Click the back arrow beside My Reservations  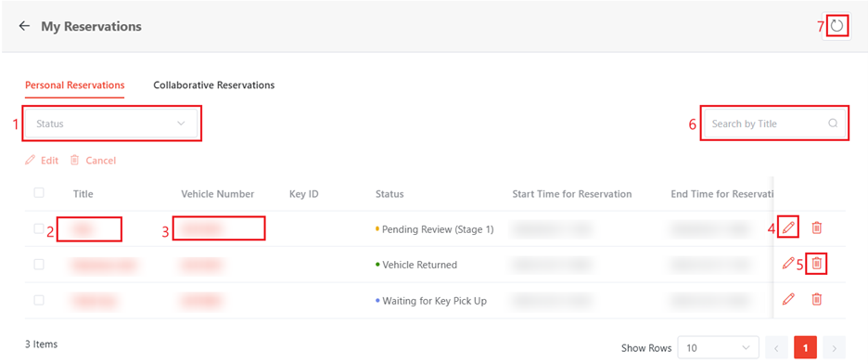24,26
